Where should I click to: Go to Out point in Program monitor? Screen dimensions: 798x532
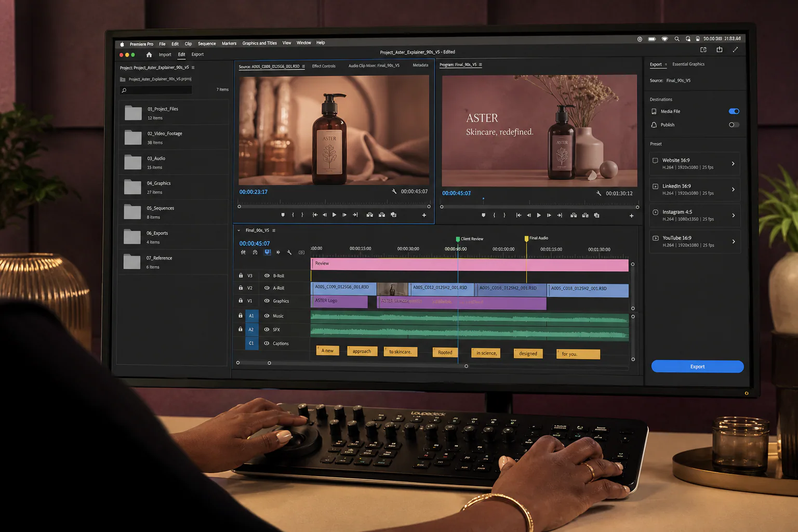coord(560,215)
